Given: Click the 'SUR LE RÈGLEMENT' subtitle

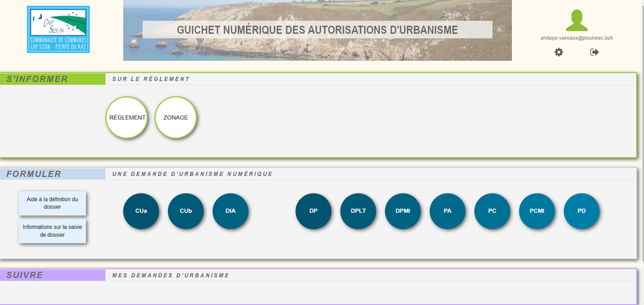Looking at the screenshot, I should (151, 79).
